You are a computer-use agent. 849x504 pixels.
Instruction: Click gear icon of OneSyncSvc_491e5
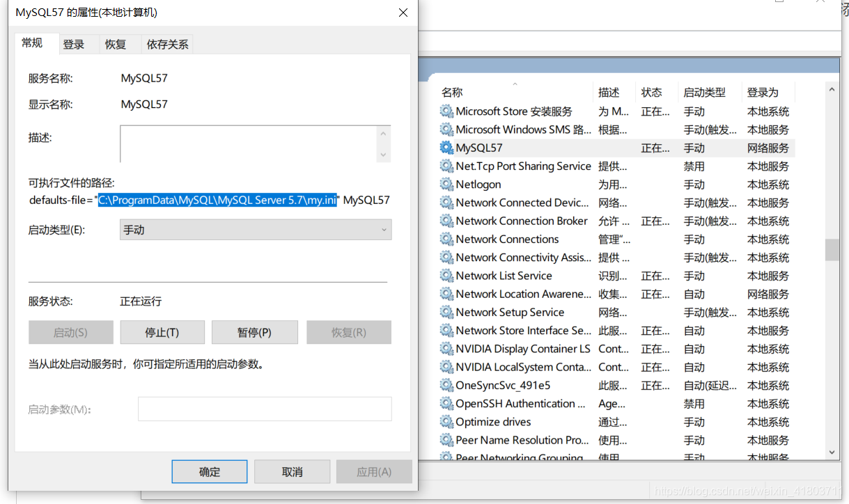point(446,385)
